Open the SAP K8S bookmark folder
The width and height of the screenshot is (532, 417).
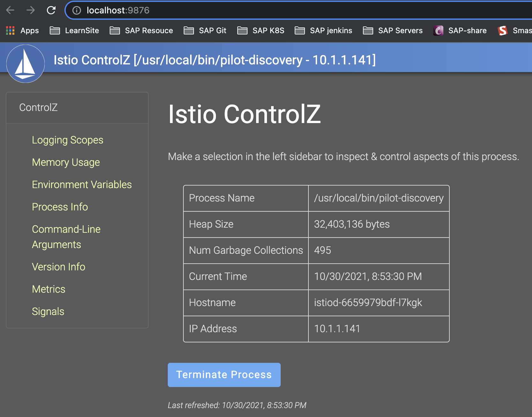[261, 31]
